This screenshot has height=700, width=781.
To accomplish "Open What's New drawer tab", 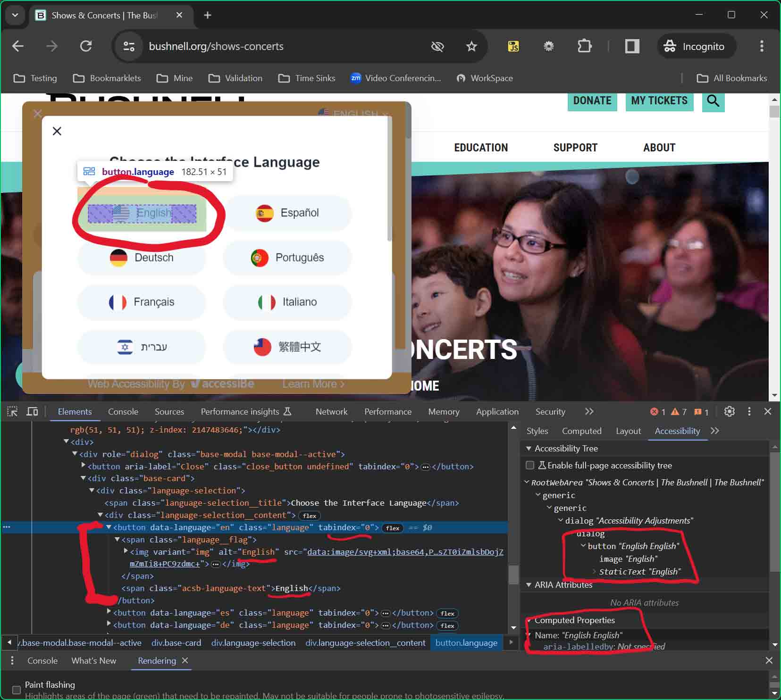I will click(93, 660).
